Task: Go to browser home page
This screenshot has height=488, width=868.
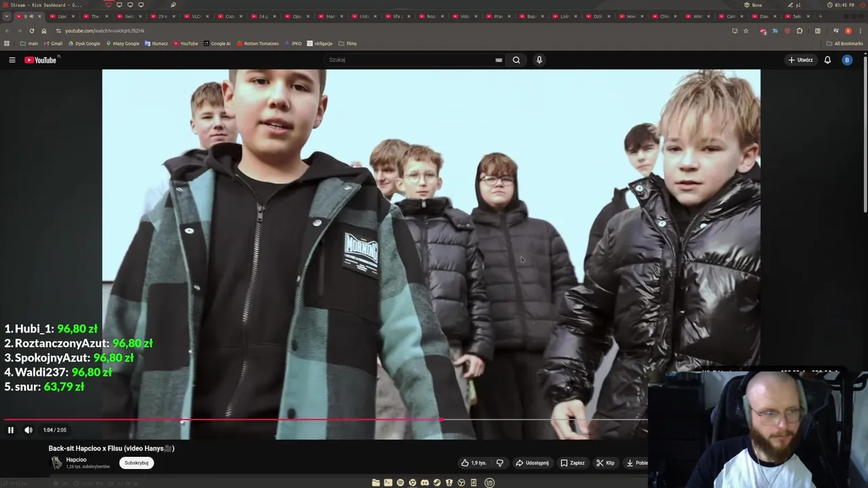Action: [44, 30]
